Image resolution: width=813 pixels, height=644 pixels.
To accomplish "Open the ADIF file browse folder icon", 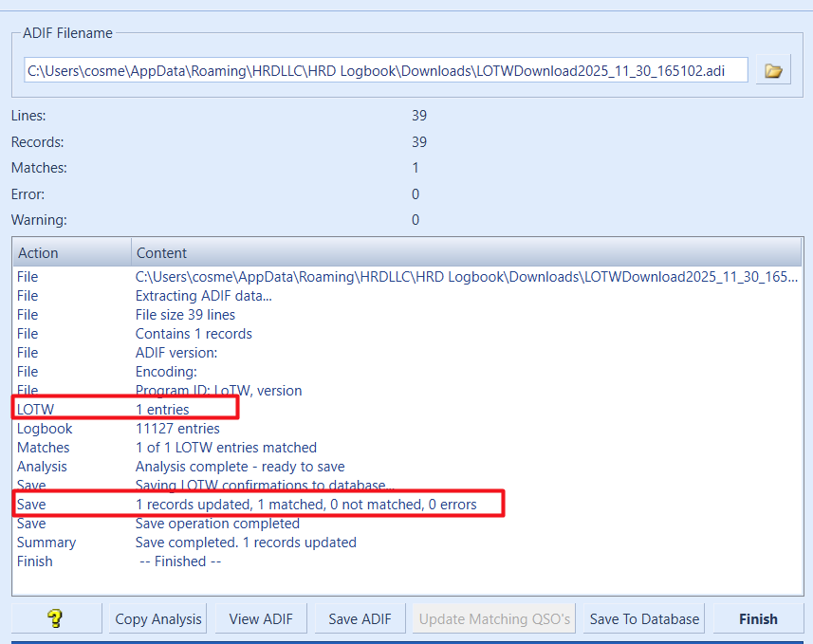I will point(773,70).
